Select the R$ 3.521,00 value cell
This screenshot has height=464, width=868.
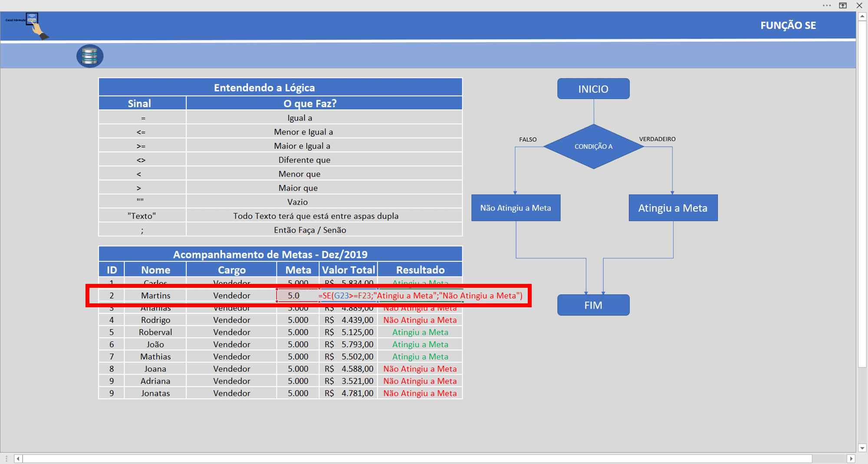pos(349,381)
